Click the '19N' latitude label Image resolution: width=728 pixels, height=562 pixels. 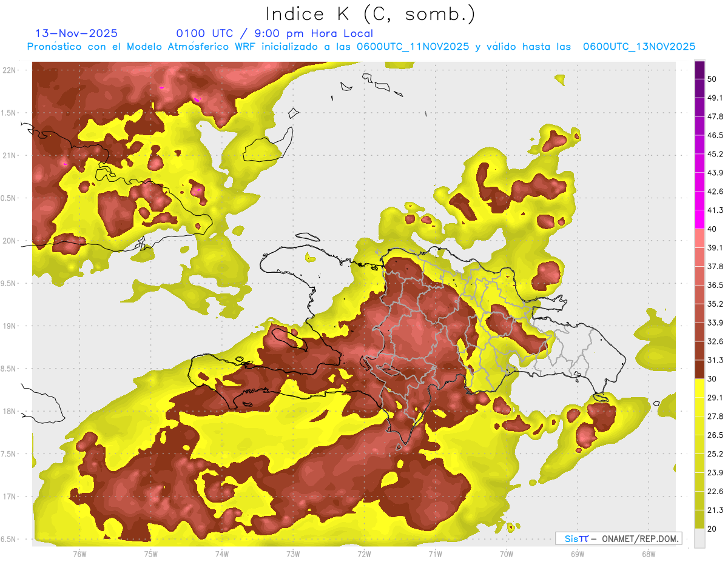(x=9, y=326)
